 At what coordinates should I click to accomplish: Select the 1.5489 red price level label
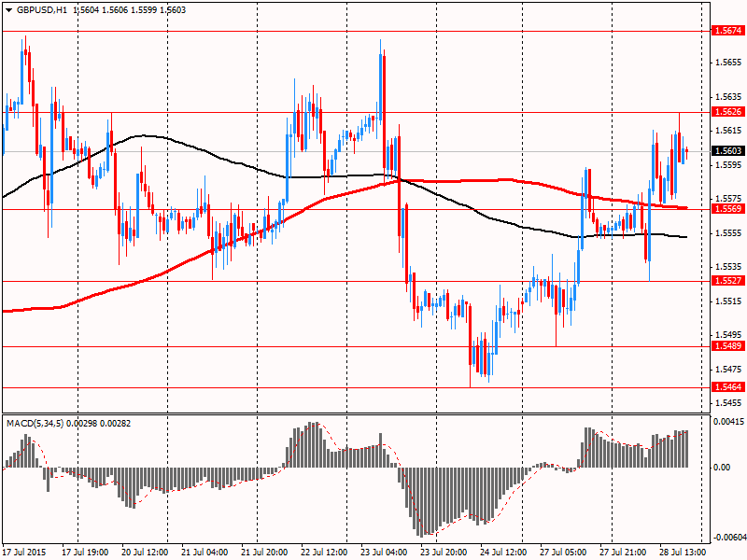coord(728,345)
